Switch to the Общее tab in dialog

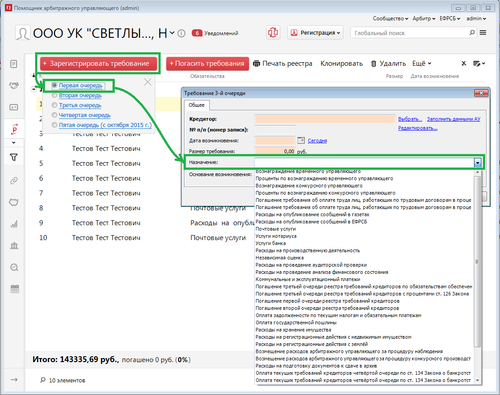(x=196, y=105)
